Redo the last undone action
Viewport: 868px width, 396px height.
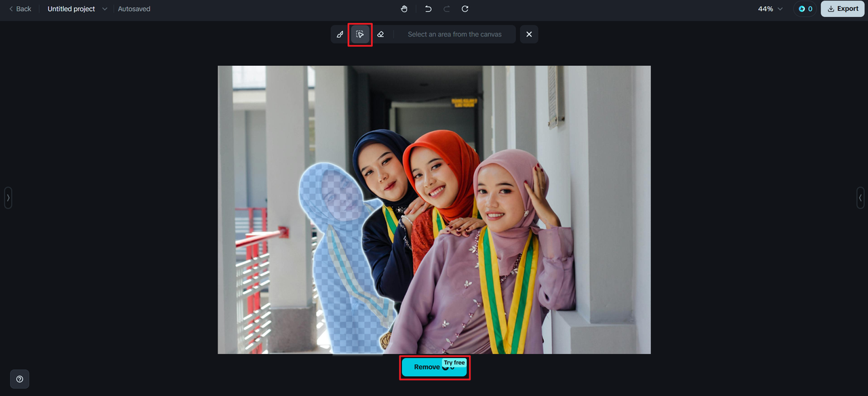[x=446, y=9]
